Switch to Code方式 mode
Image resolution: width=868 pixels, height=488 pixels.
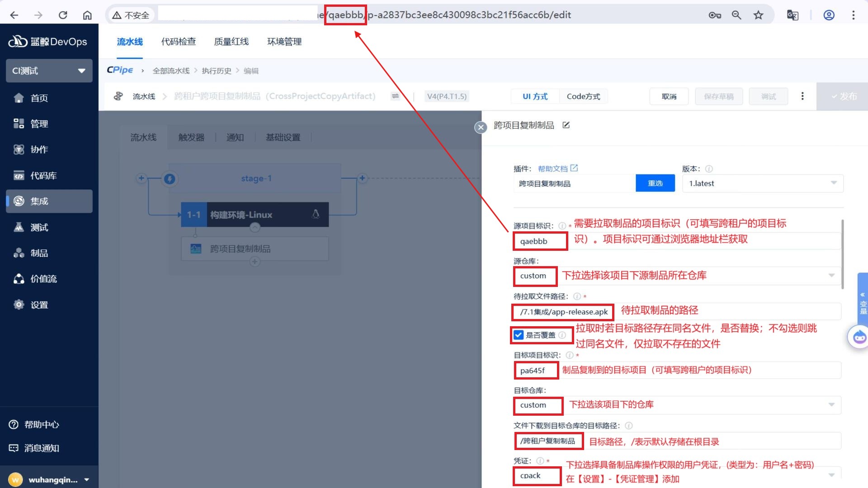coord(583,96)
